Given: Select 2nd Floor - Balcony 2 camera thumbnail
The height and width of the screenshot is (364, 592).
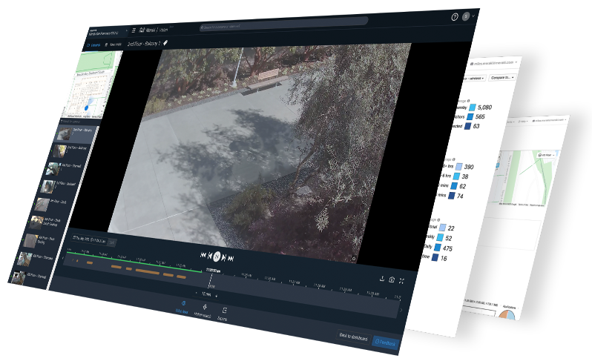Looking at the screenshot, I should pos(59,151).
